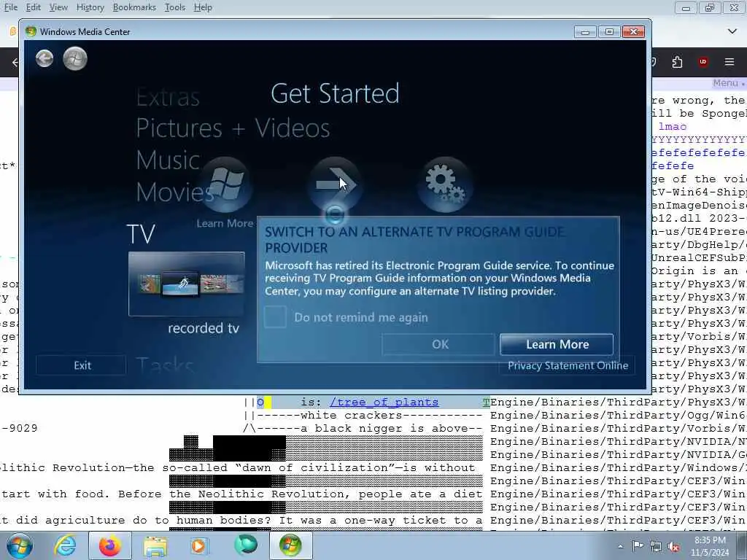Open the gears settings tile
747x560 pixels.
pos(445,184)
